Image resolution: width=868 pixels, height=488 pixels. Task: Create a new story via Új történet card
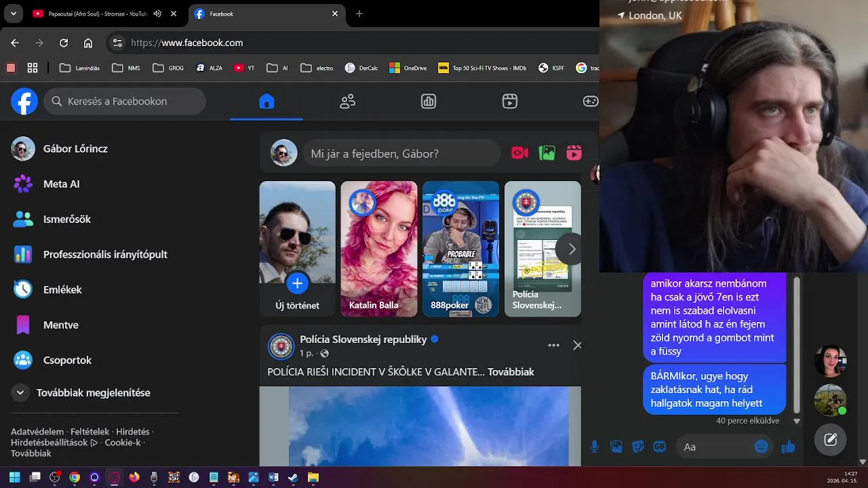tap(297, 249)
